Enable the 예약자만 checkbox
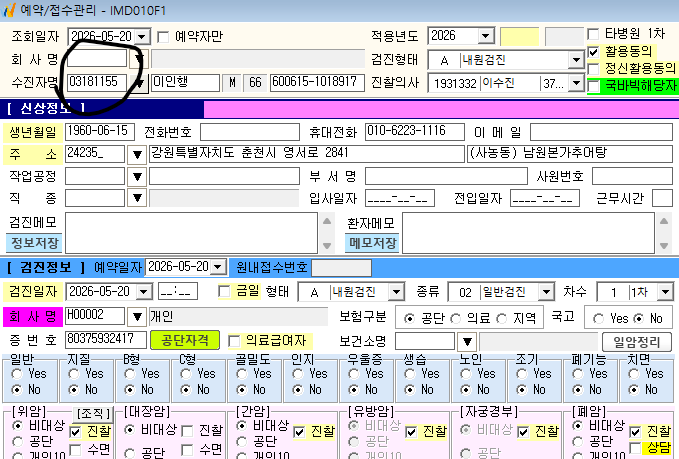 (x=163, y=37)
